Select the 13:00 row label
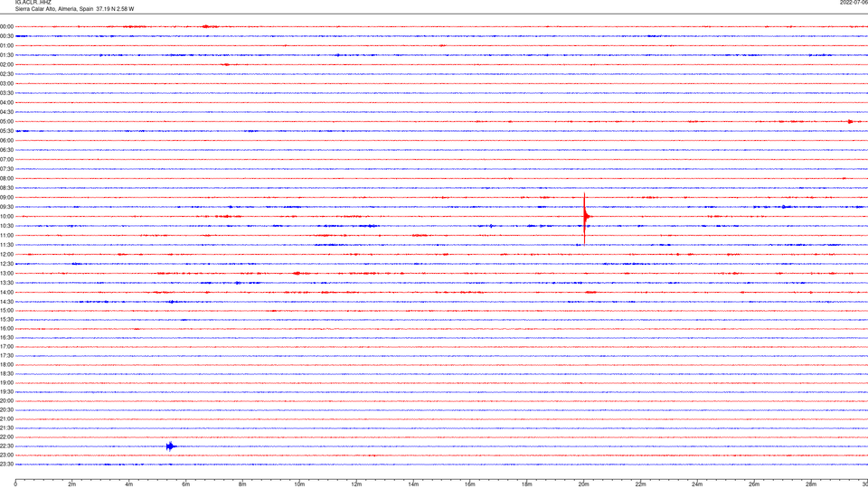 point(6,273)
